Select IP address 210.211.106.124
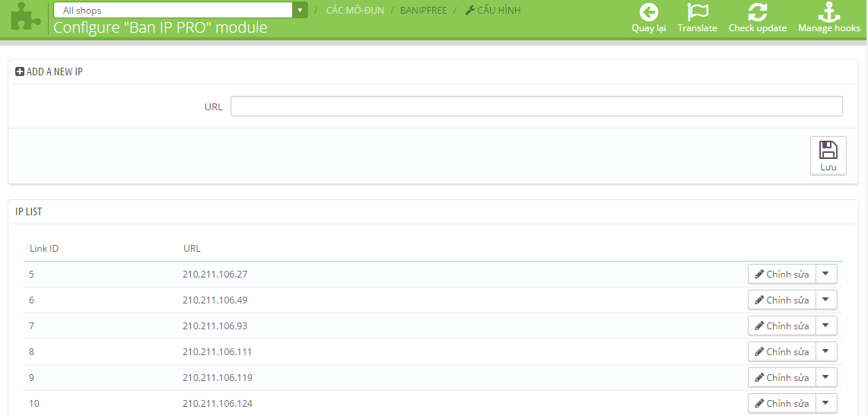 point(218,403)
